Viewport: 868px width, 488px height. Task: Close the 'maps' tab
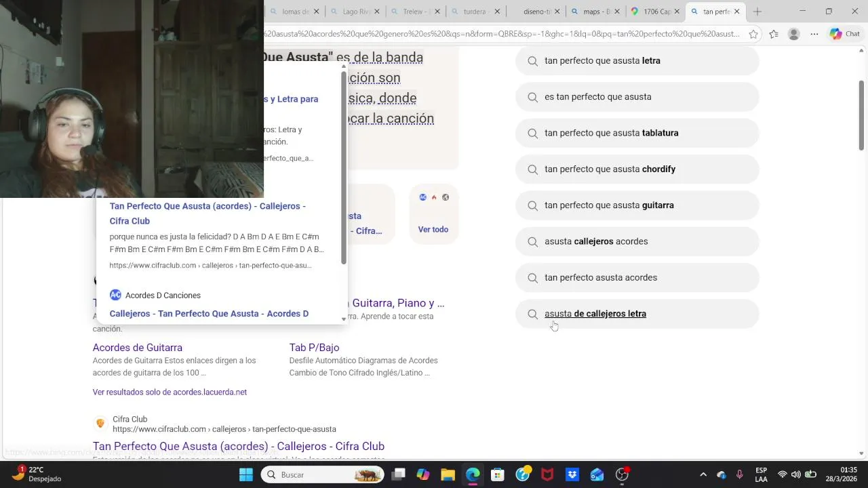(x=616, y=12)
